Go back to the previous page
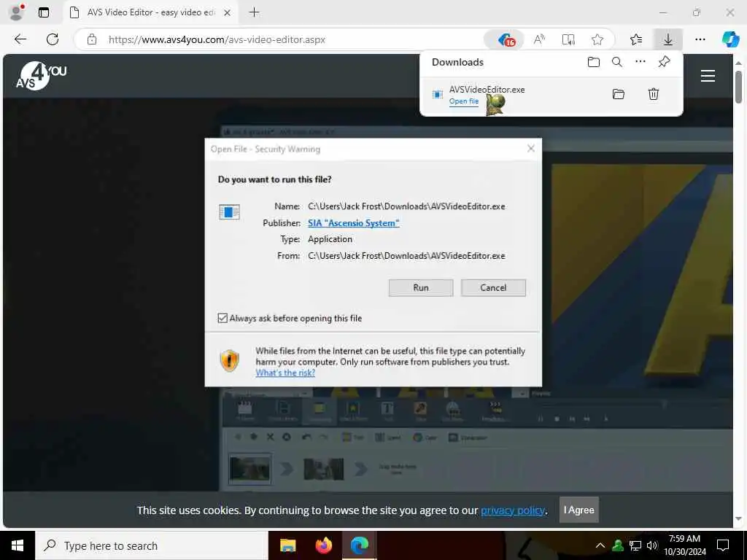The width and height of the screenshot is (747, 560). [x=20, y=39]
